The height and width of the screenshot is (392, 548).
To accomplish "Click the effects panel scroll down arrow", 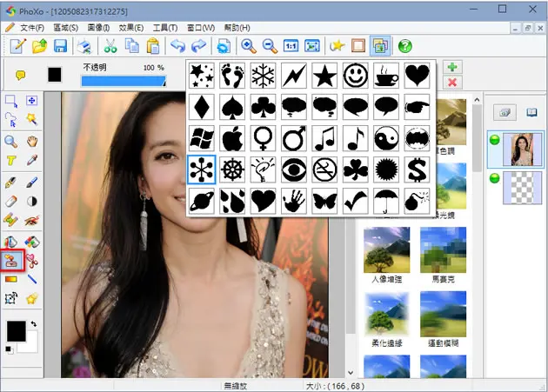I will 351,372.
